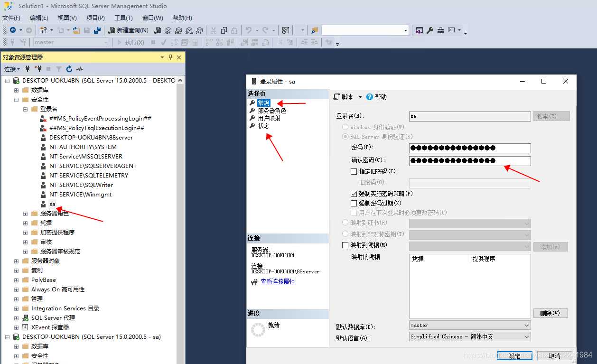Open the 连接 dropdown in Object Explorer

pyautogui.click(x=12, y=69)
